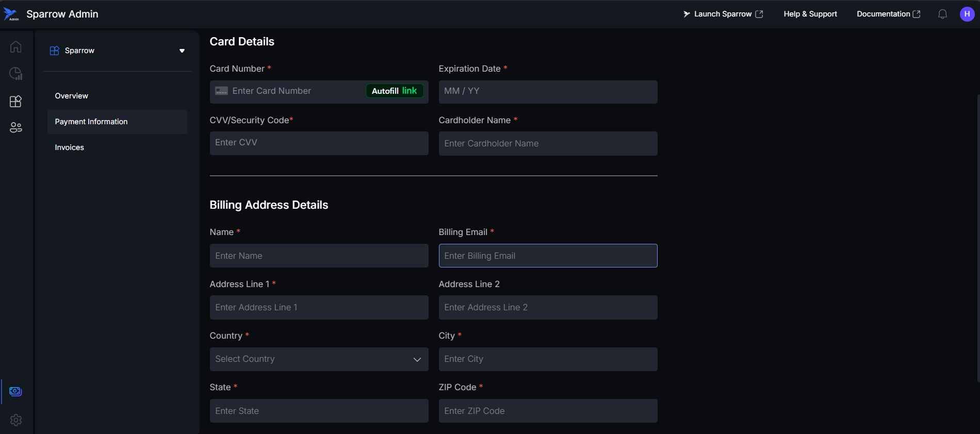Image resolution: width=980 pixels, height=434 pixels.
Task: Click the notification bell icon
Action: (942, 14)
